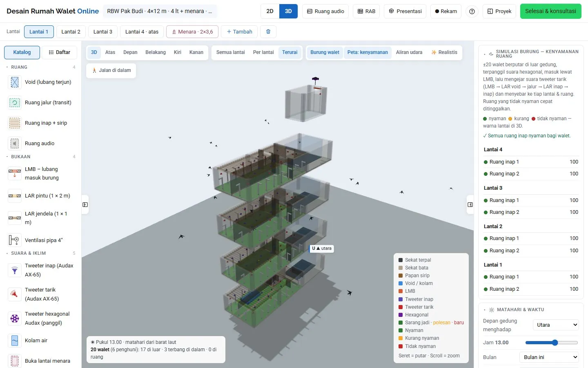Collapse the Simulasi Burung panel header
Screen dimensions: 588x368
coord(531,54)
